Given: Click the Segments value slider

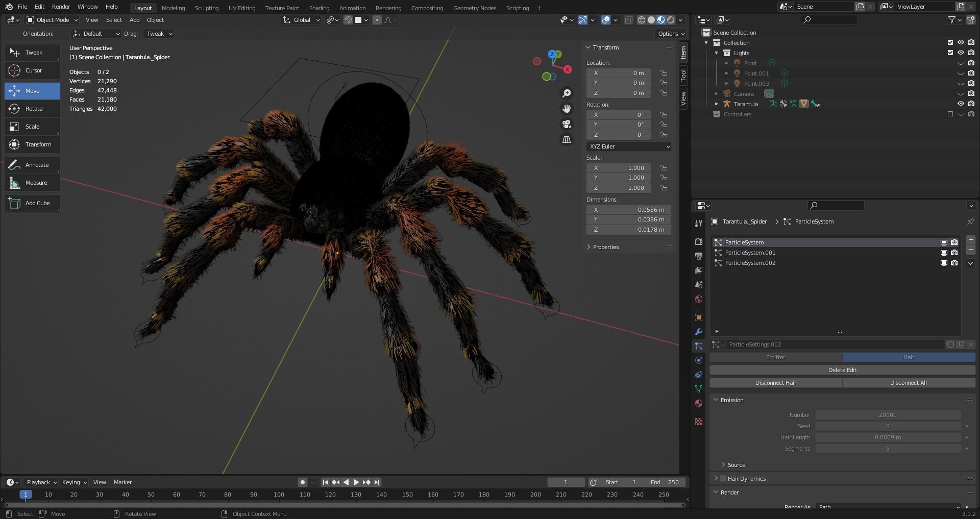Looking at the screenshot, I should 888,449.
